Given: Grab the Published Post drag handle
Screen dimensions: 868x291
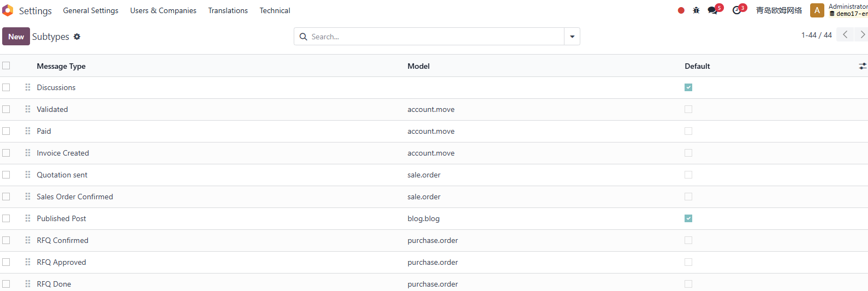Looking at the screenshot, I should coord(28,218).
